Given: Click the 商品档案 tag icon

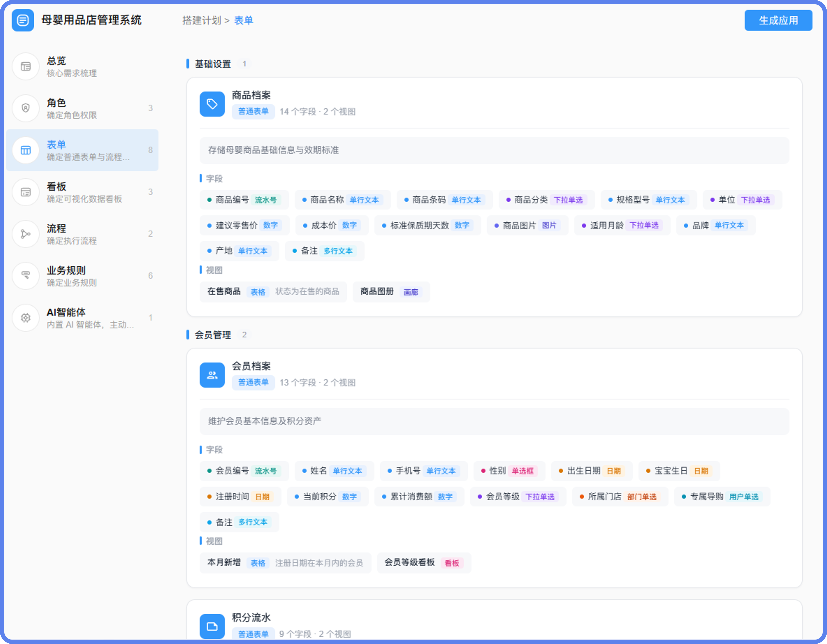Looking at the screenshot, I should coord(212,104).
